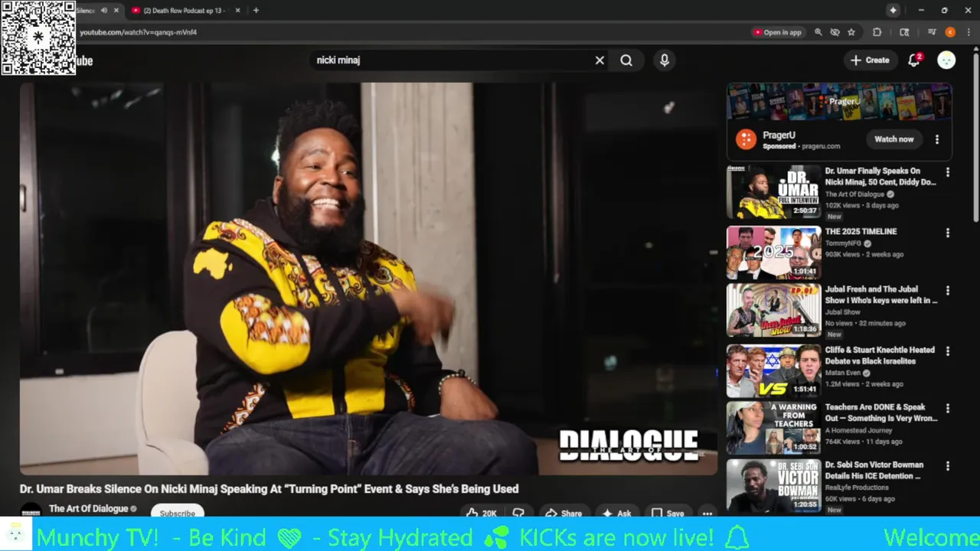Open the orange browser profile avatar

pyautogui.click(x=950, y=32)
